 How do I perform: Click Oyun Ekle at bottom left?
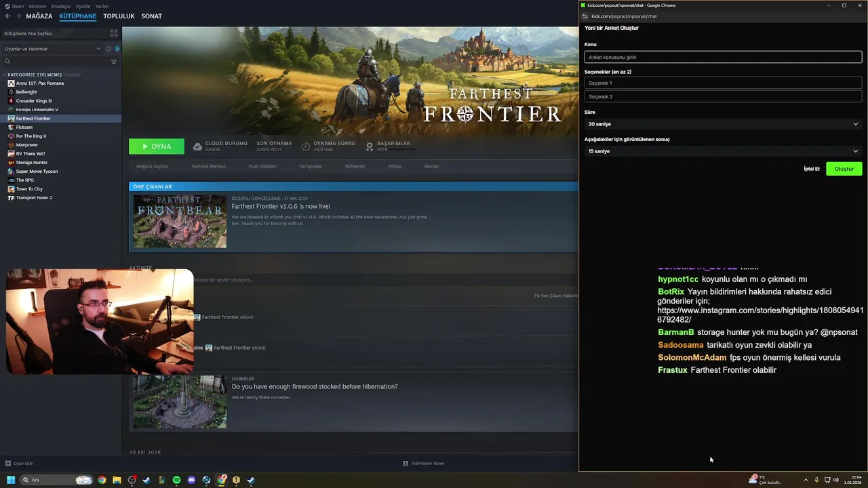tap(19, 464)
